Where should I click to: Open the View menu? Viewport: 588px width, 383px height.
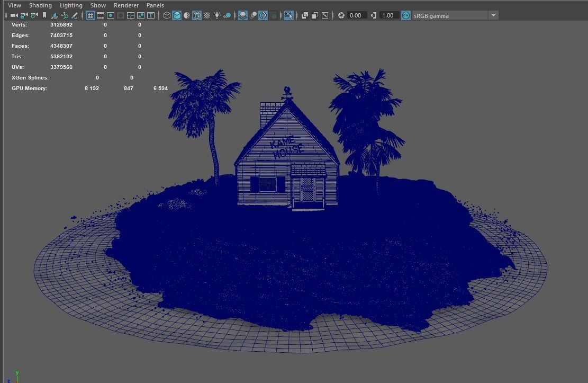[x=15, y=5]
